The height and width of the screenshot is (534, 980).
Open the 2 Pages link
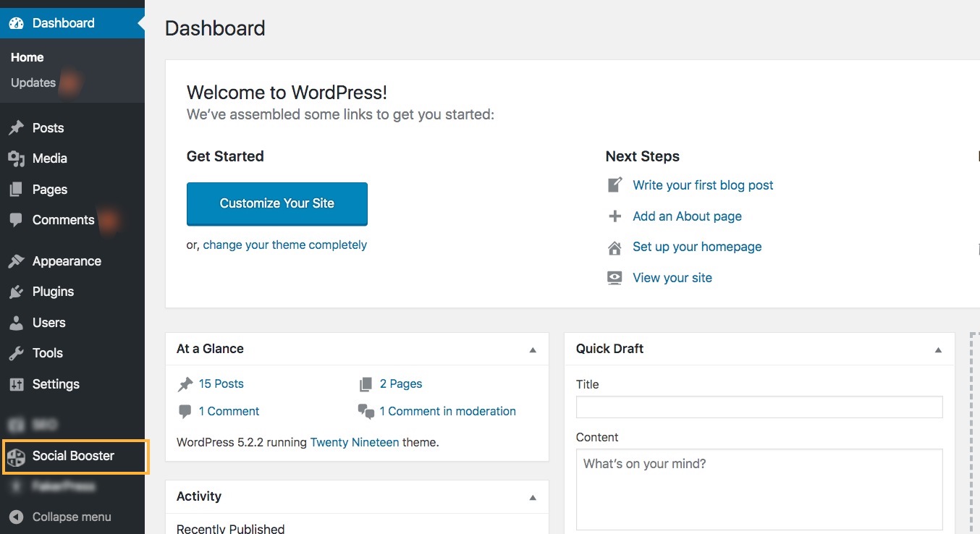[401, 384]
